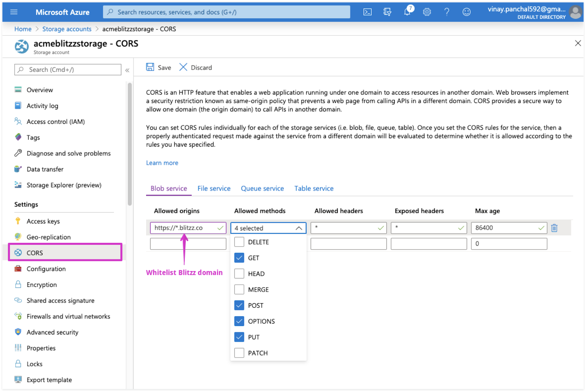This screenshot has width=586, height=392.
Task: Open the notifications bell
Action: tap(407, 12)
